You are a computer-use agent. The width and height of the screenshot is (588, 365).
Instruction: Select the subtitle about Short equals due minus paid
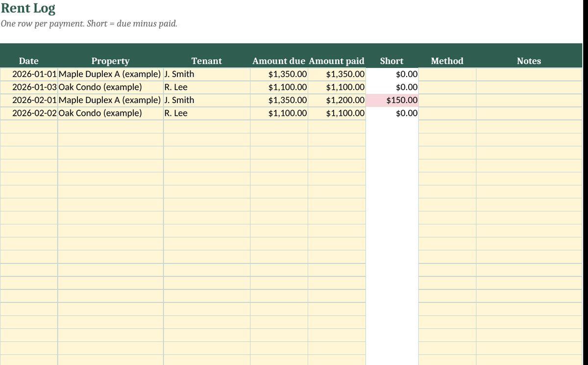point(89,24)
